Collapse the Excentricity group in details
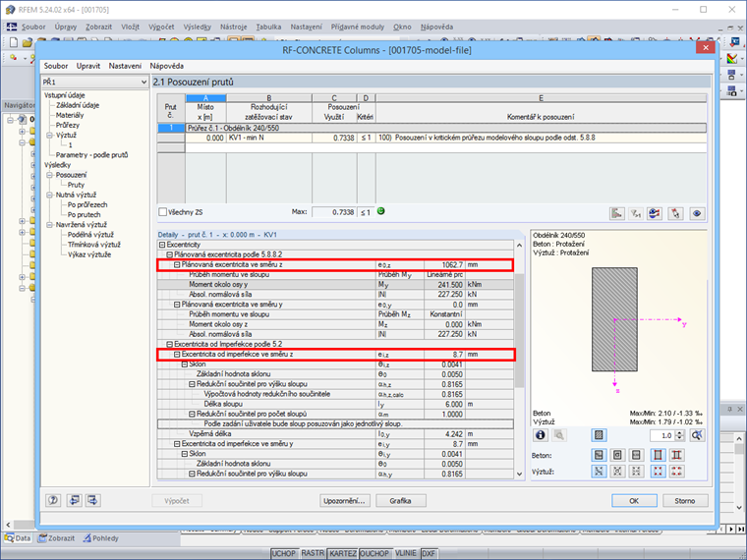The width and height of the screenshot is (747, 560). click(x=162, y=245)
